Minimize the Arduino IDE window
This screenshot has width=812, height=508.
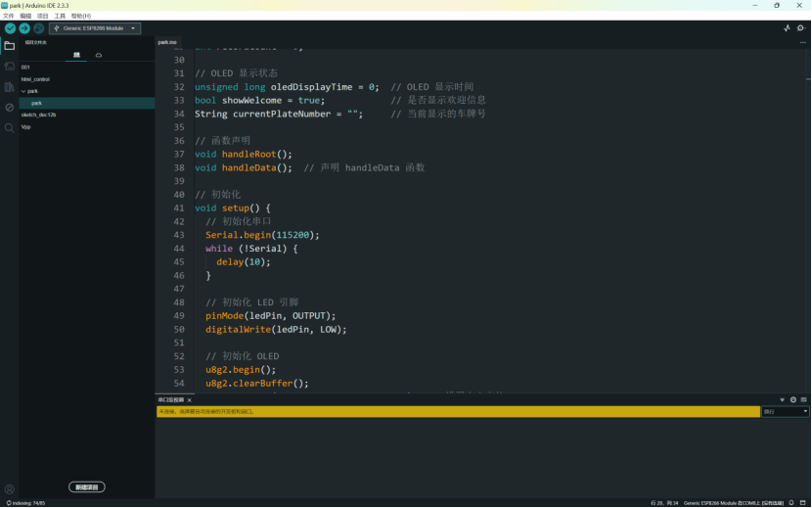[x=755, y=5]
